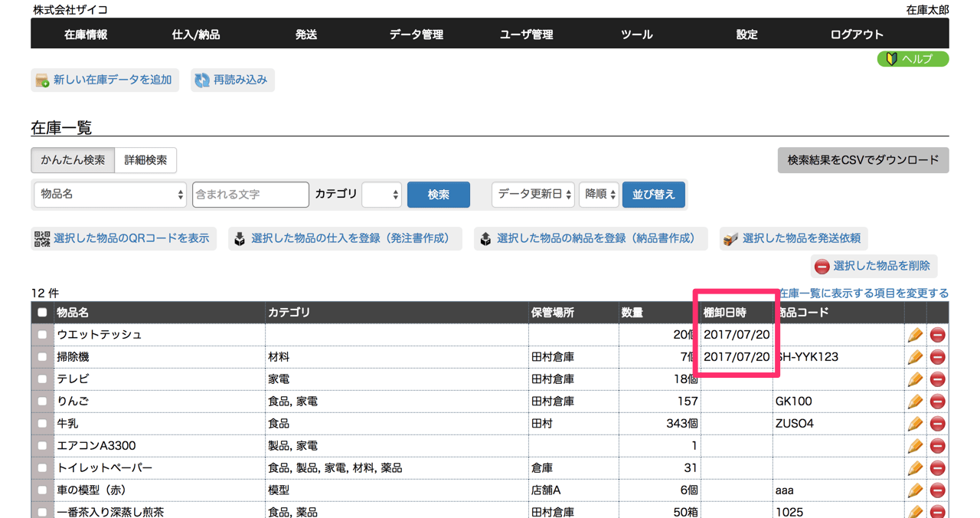Click 検索結果をCSVでダウンロード button
980x518 pixels.
pyautogui.click(x=863, y=160)
